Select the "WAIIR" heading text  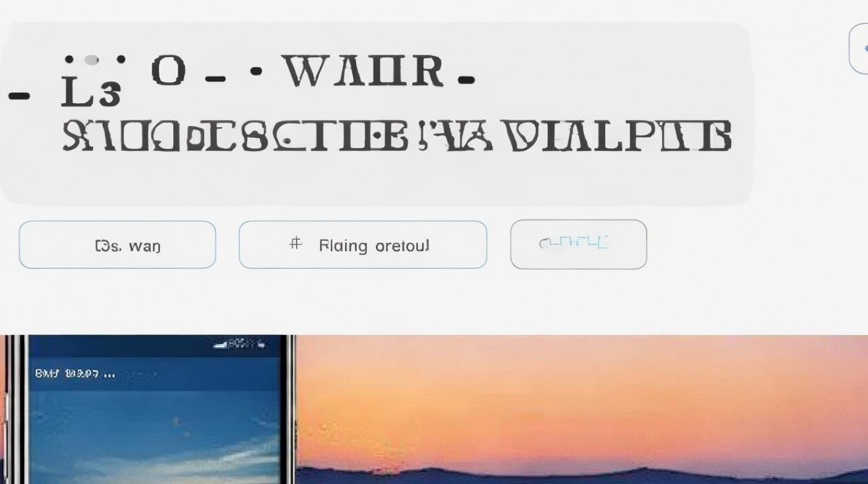(364, 71)
